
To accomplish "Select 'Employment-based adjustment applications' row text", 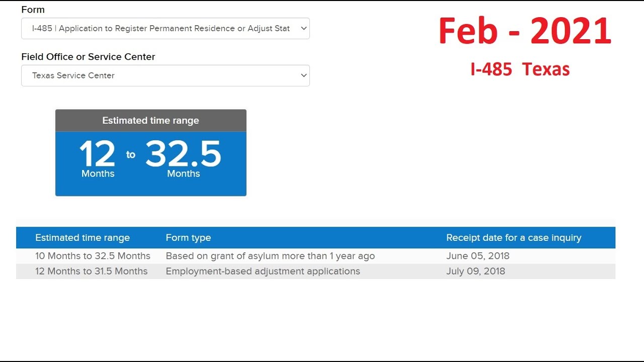I will coord(263,271).
